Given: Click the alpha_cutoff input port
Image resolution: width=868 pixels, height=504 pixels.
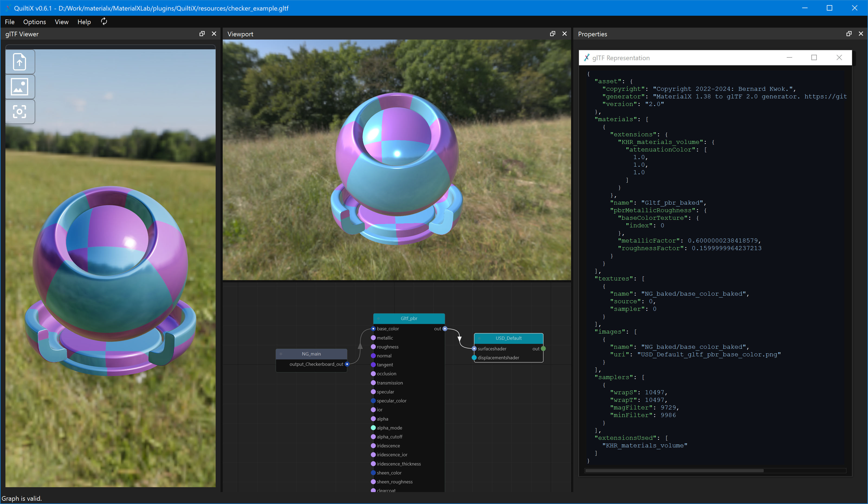Looking at the screenshot, I should 373,437.
